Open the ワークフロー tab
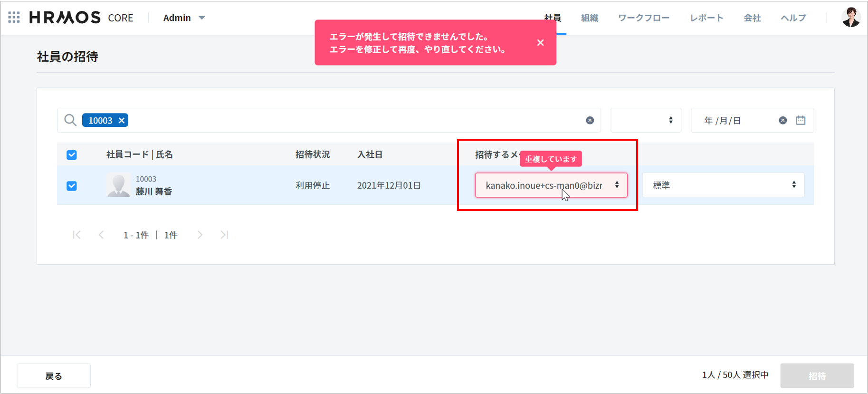The image size is (868, 394). (643, 18)
